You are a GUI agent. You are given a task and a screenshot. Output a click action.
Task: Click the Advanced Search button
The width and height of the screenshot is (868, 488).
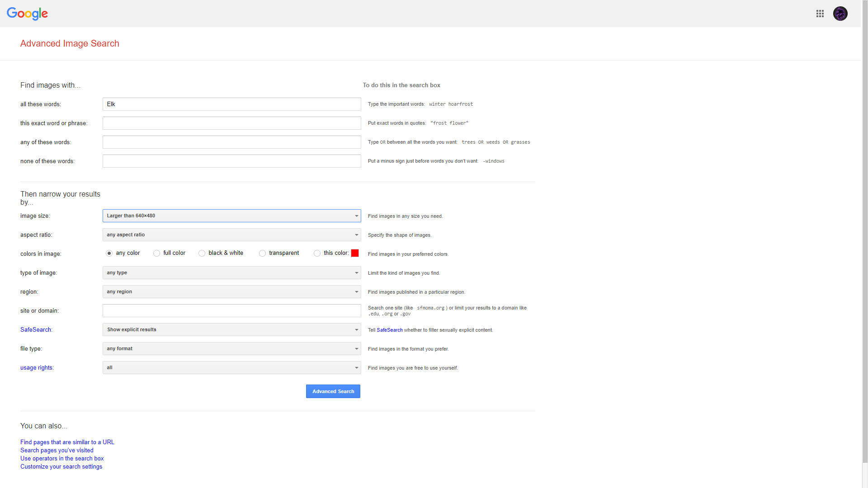(333, 391)
